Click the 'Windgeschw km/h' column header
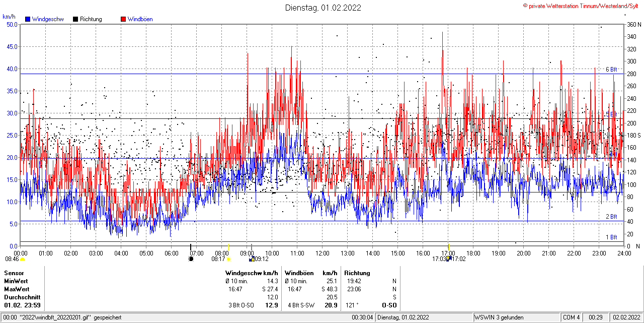The height and width of the screenshot is (323, 644). point(252,273)
